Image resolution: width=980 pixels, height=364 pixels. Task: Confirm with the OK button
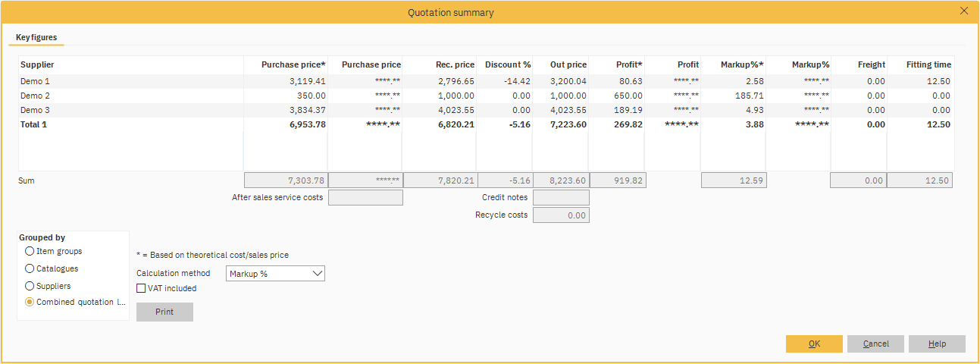point(814,344)
